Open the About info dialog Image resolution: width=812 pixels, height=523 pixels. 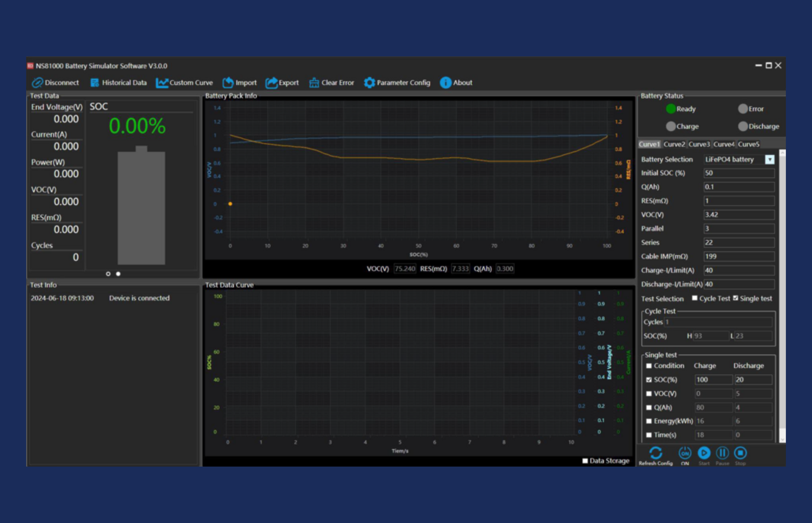(x=445, y=83)
